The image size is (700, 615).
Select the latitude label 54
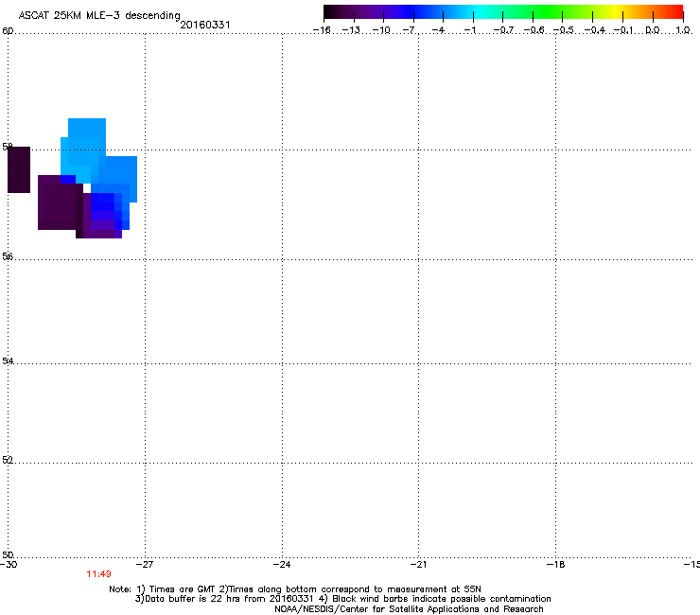[x=8, y=360]
